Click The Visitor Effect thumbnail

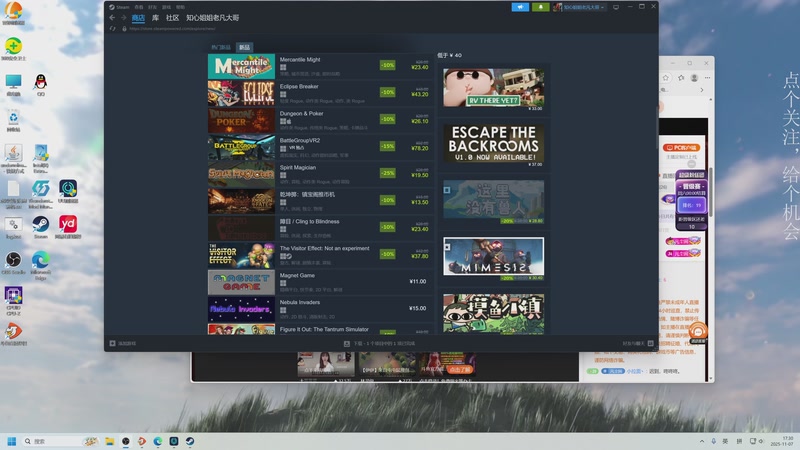pyautogui.click(x=241, y=256)
